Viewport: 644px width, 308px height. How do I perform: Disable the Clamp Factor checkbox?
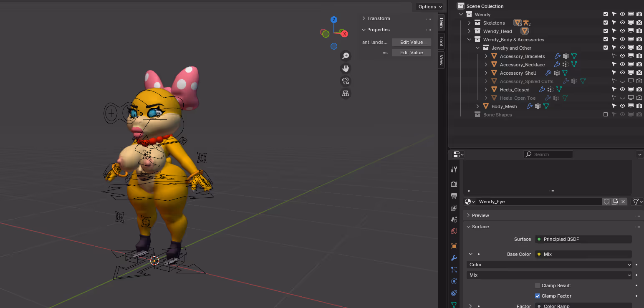[538, 296]
